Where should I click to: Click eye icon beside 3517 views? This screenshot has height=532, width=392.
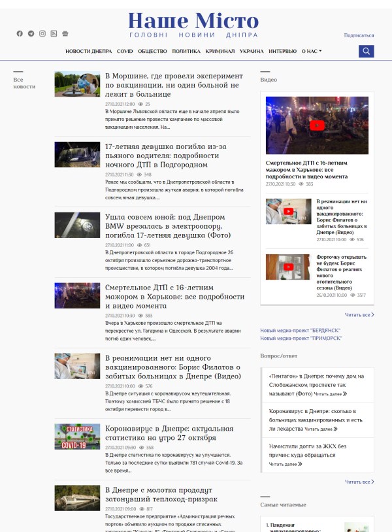352,295
